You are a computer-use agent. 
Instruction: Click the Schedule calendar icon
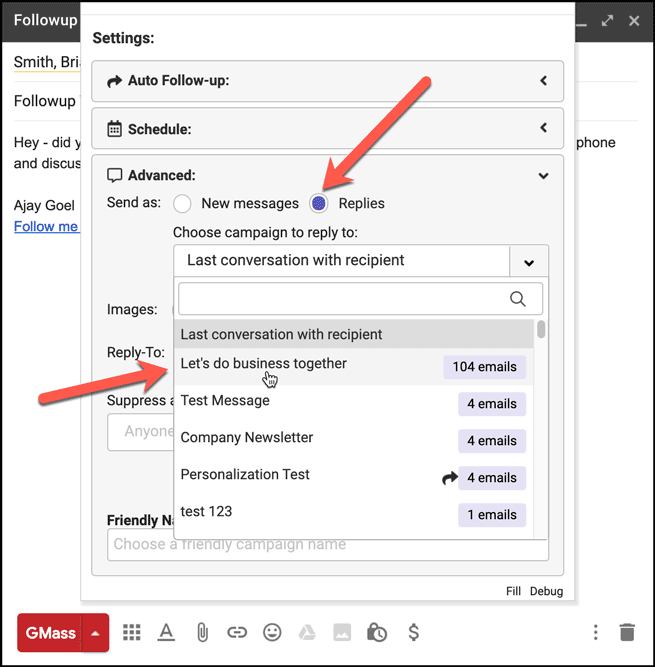[x=114, y=129]
